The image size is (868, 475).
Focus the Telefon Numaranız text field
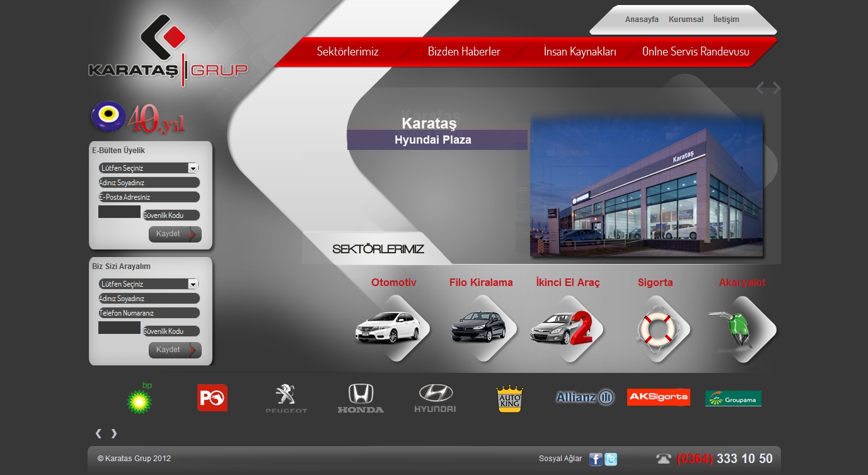(x=149, y=313)
